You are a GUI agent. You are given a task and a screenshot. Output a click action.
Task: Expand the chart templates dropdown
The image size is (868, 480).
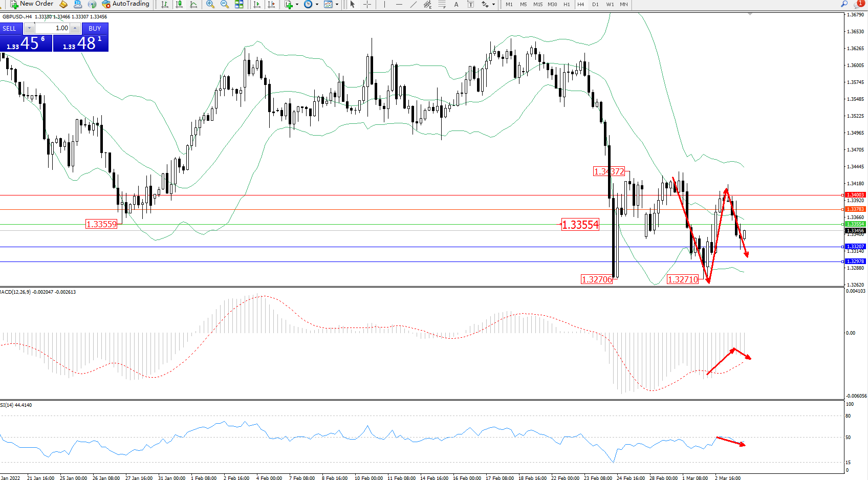[337, 4]
